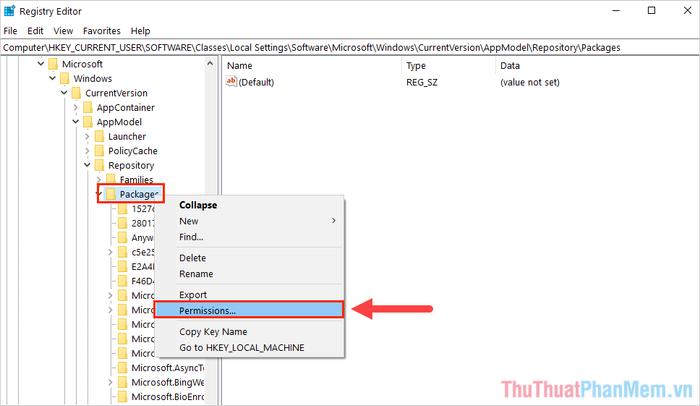
Task: Click the folder icon of key 2801
Action: tap(123, 223)
